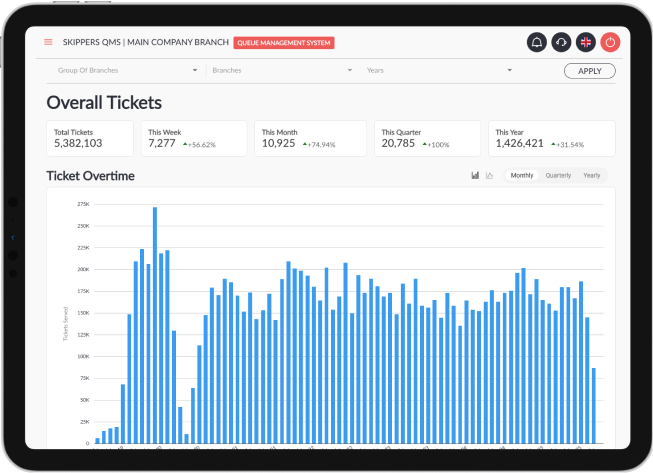
Task: Open the hamburger navigation menu
Action: [48, 42]
